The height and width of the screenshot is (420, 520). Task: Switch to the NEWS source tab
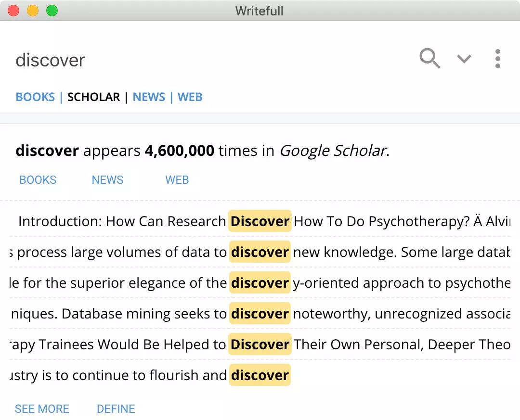149,97
